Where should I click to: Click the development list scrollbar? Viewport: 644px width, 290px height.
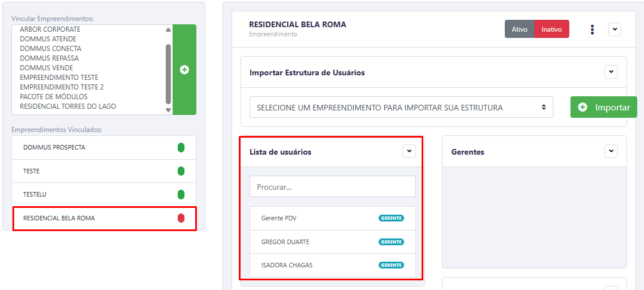click(168, 74)
